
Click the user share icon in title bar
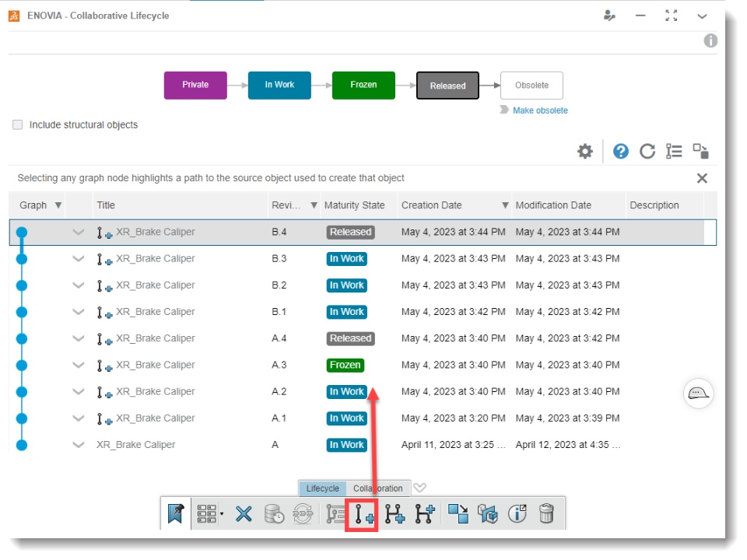pyautogui.click(x=609, y=16)
